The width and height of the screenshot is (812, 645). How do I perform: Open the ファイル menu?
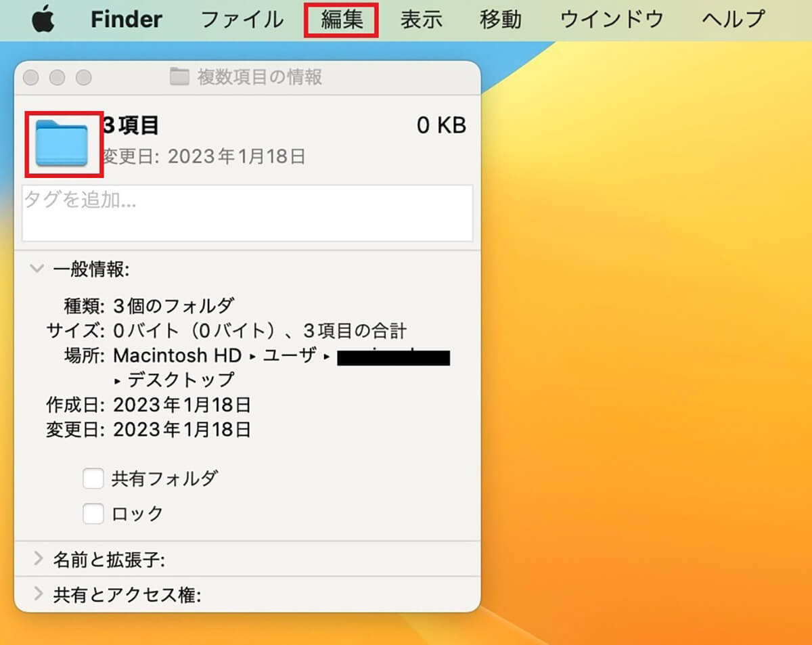click(242, 20)
